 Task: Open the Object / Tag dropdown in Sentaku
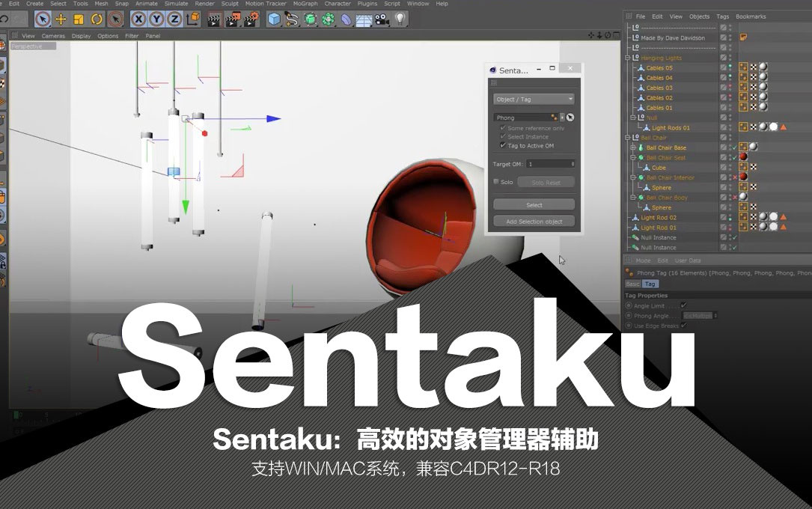click(534, 97)
